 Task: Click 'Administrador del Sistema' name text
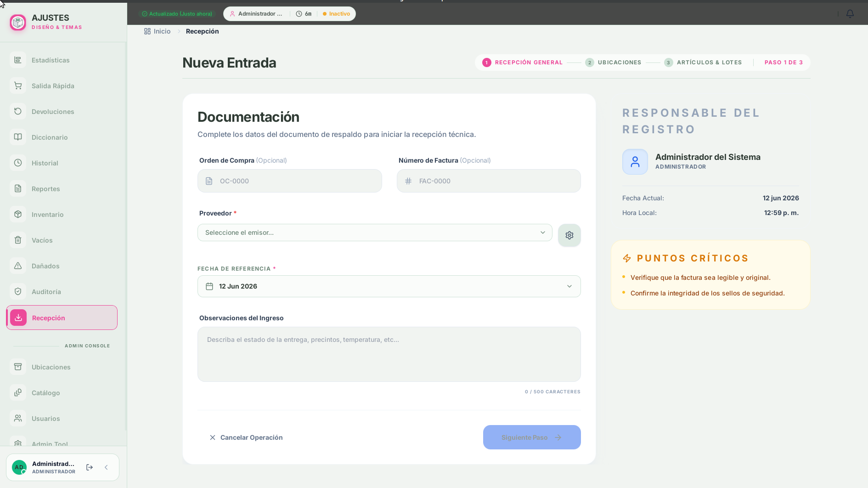tap(708, 157)
